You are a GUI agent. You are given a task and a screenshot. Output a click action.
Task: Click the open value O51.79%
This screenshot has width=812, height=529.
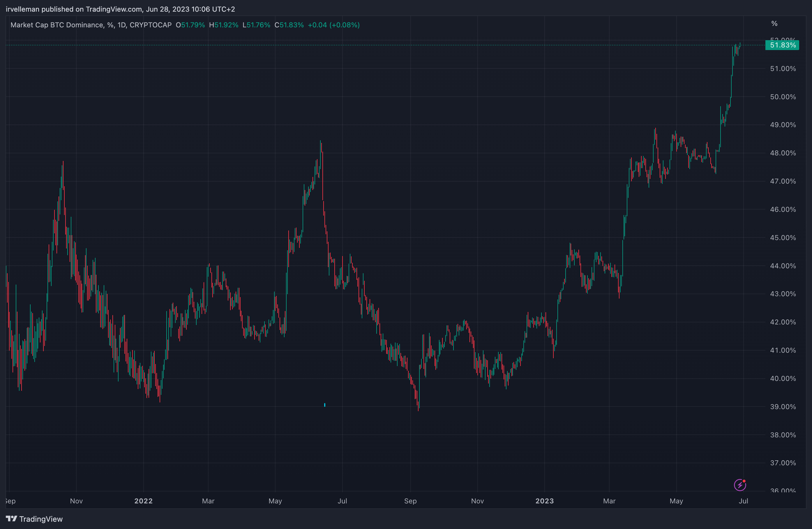(x=190, y=25)
